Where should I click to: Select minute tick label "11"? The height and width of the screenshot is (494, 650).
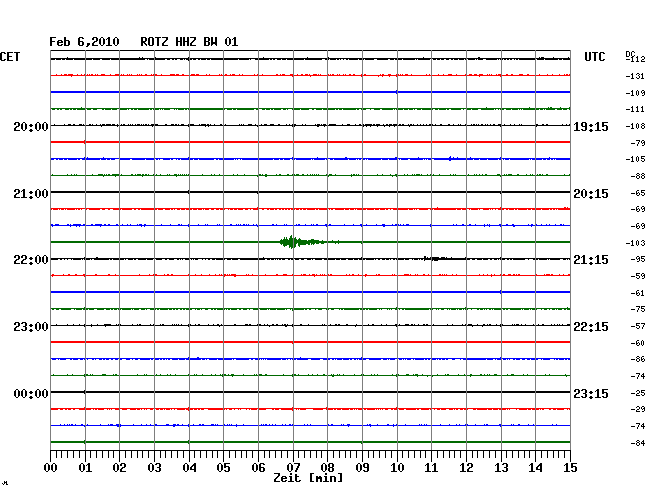coord(431,468)
